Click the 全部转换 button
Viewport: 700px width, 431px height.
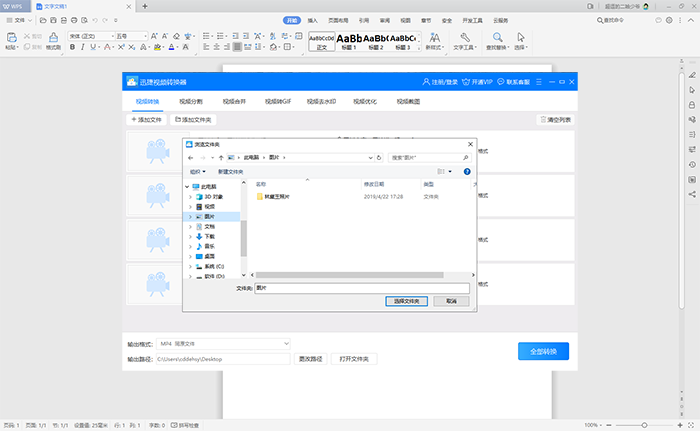[x=543, y=351]
